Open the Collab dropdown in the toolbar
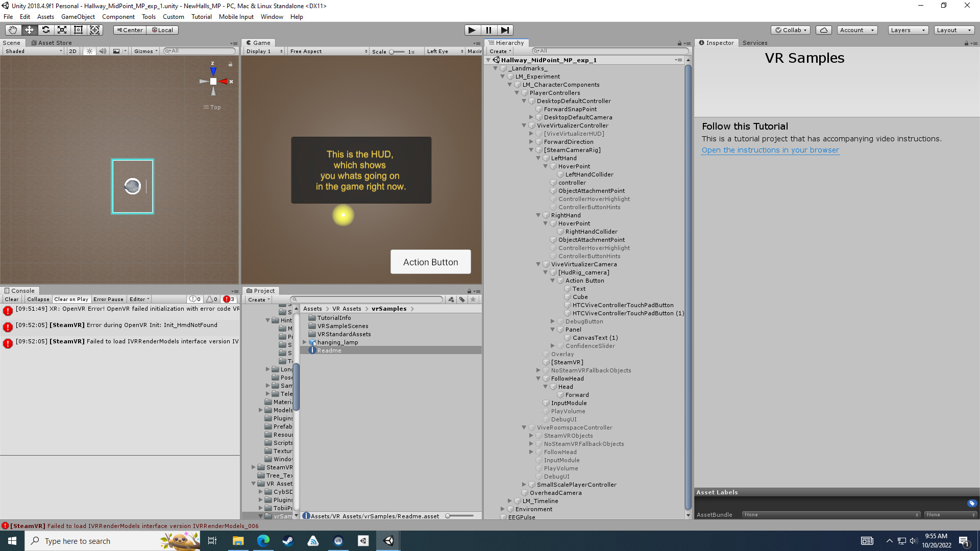Viewport: 980px width, 551px height. point(790,30)
